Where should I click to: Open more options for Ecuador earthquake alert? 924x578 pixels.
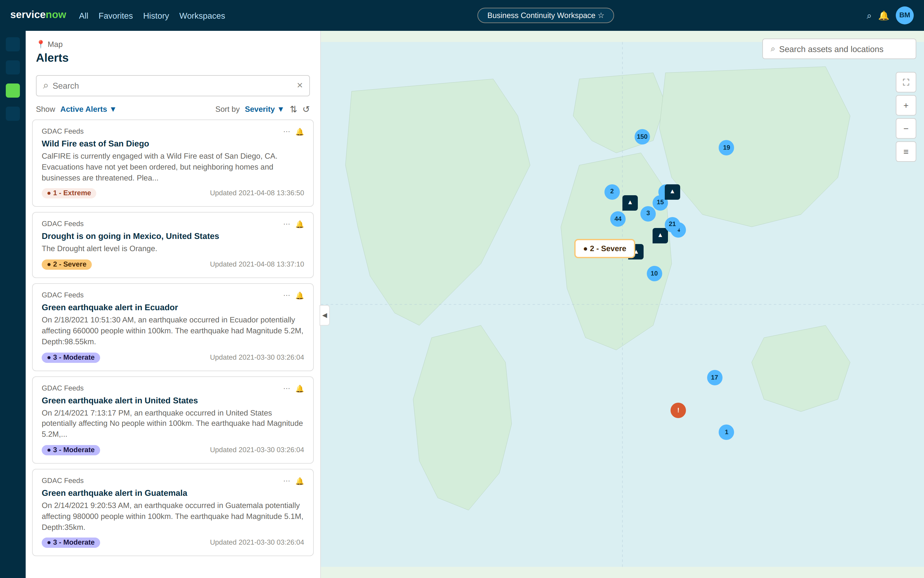point(287,295)
